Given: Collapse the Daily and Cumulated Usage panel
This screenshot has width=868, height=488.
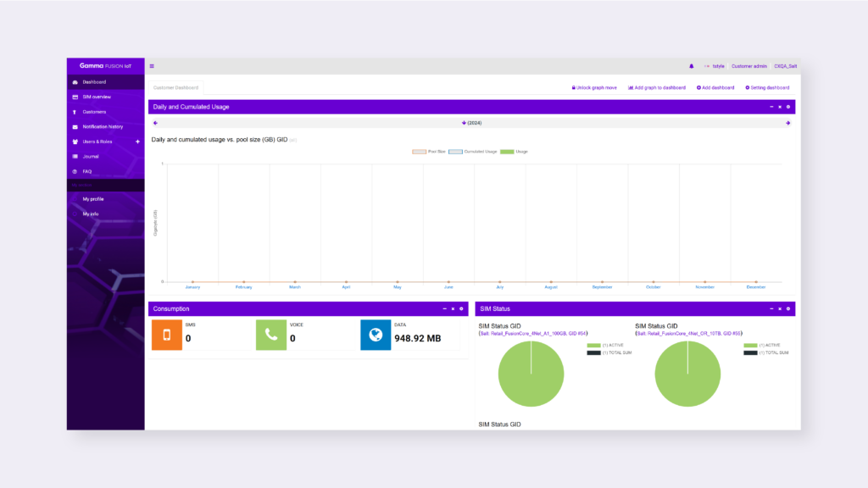Looking at the screenshot, I should click(x=771, y=107).
